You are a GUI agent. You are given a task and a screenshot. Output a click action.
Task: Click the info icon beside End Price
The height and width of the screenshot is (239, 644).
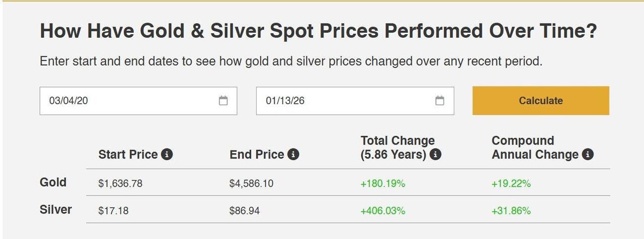click(293, 154)
